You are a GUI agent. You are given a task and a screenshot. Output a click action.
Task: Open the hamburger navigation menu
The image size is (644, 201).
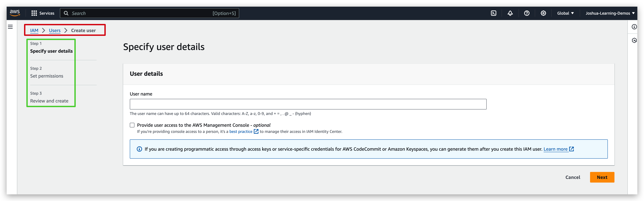click(x=10, y=27)
